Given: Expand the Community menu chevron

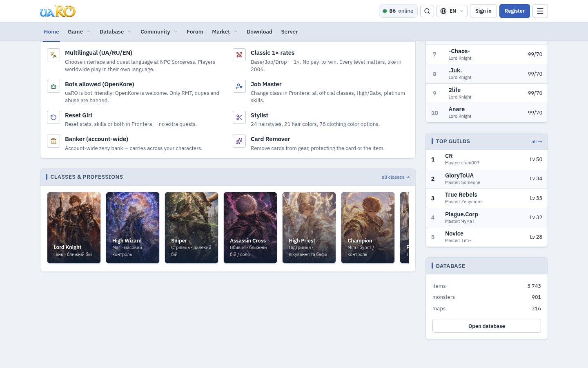Looking at the screenshot, I should click(x=176, y=31).
